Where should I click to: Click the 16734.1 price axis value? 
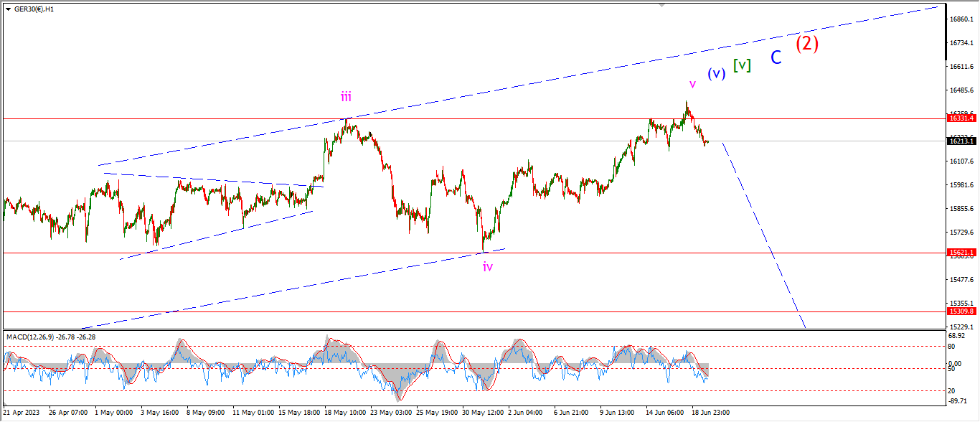[x=961, y=43]
